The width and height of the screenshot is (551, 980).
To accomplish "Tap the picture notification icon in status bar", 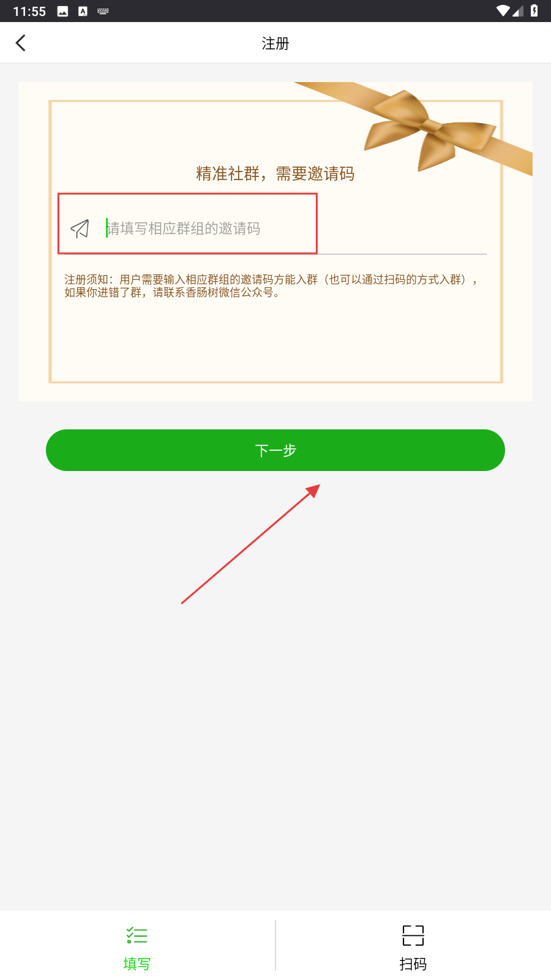I will [x=62, y=11].
